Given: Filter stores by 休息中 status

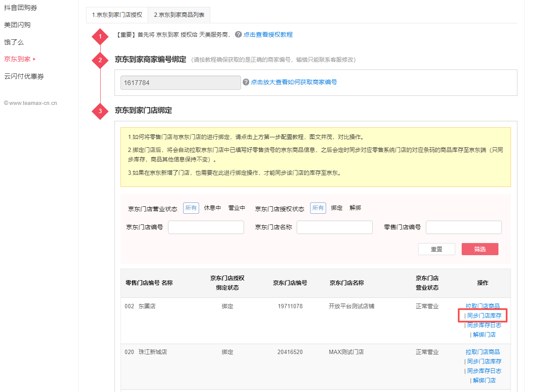Looking at the screenshot, I should click(212, 208).
